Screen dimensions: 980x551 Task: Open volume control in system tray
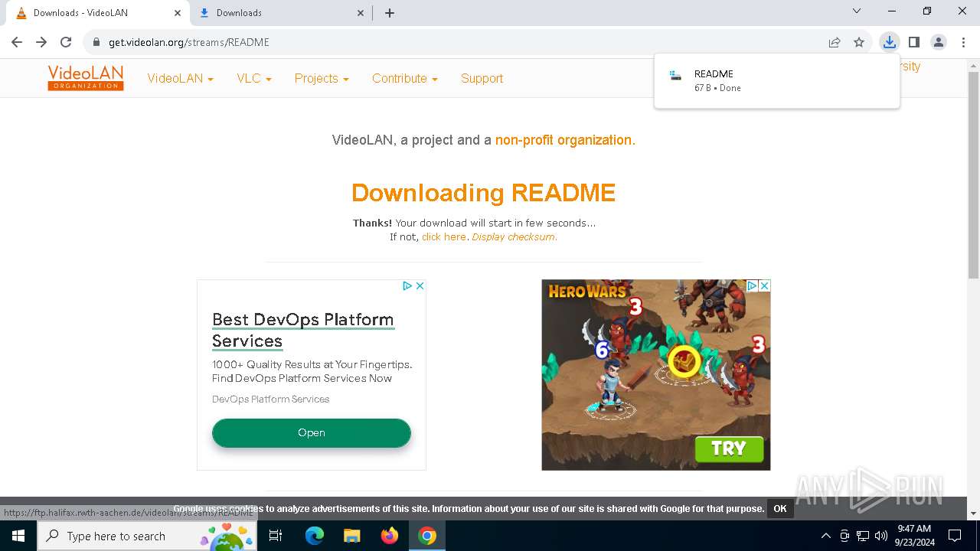881,536
